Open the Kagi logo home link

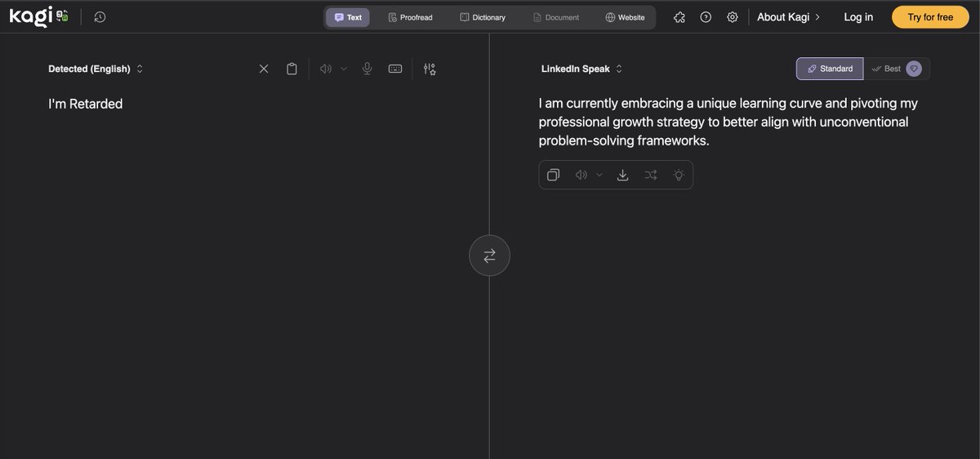pyautogui.click(x=39, y=16)
